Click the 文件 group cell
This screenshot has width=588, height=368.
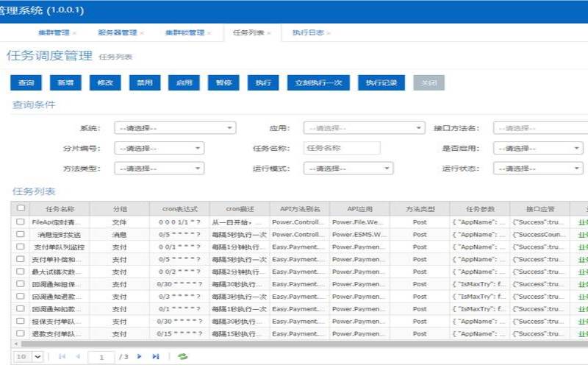(x=120, y=222)
